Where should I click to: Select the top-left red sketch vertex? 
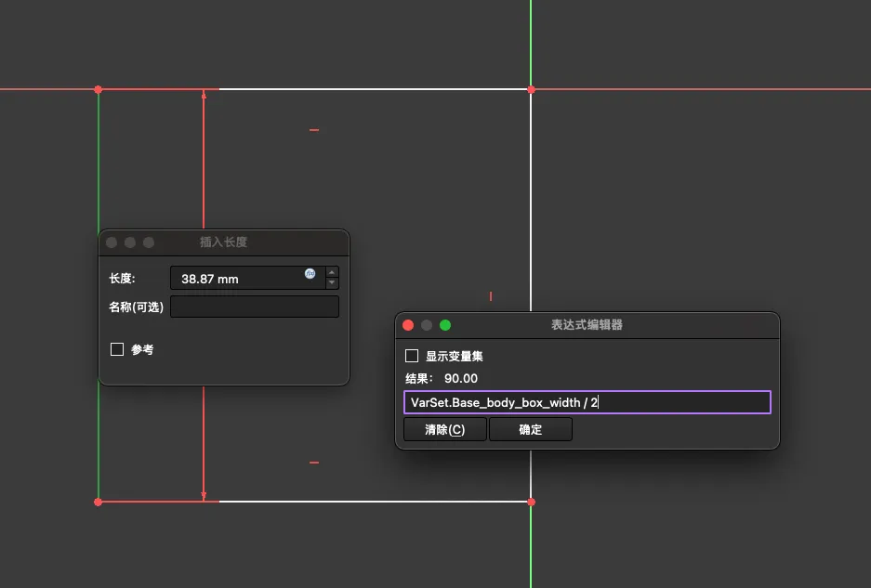[98, 89]
